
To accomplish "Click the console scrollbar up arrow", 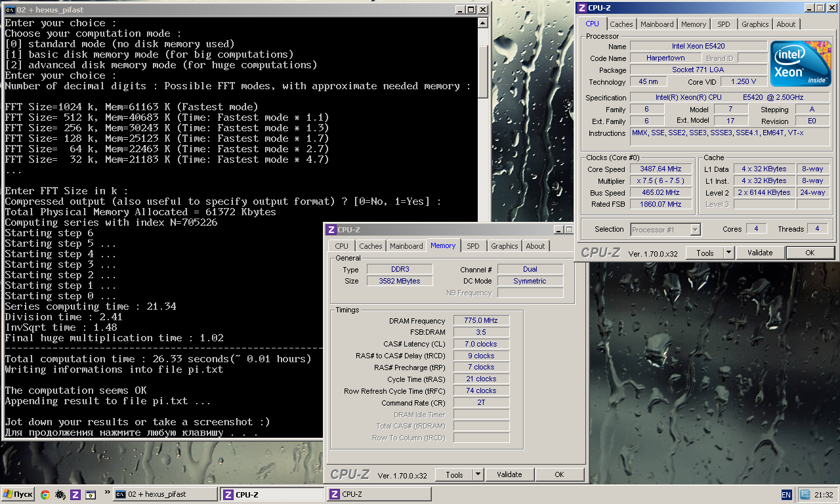I will point(483,23).
